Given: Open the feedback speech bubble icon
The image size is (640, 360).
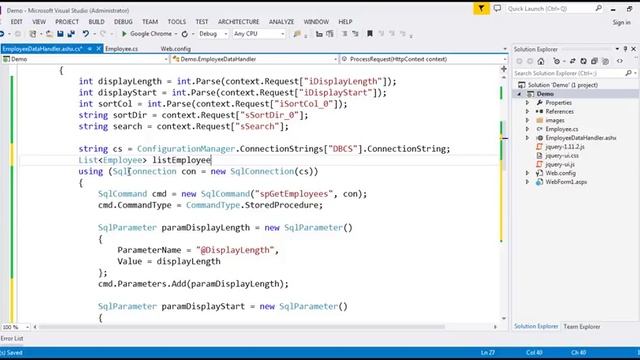Looking at the screenshot, I should click(497, 8).
